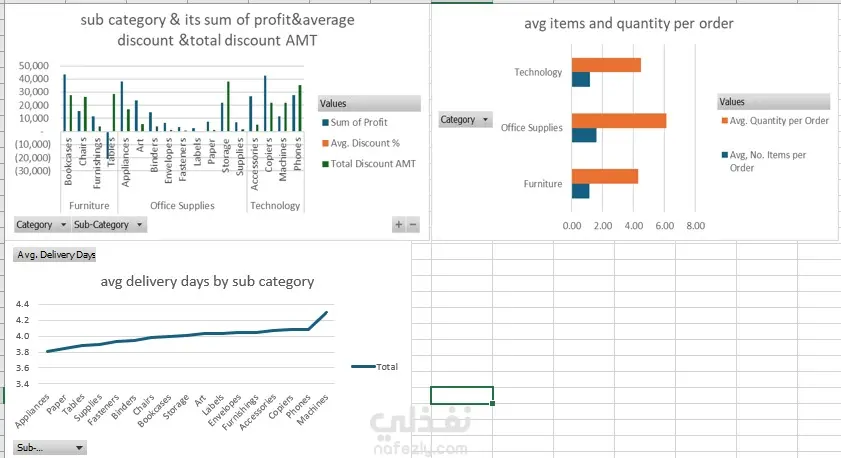Open the Sub-Category field dropdown

107,225
